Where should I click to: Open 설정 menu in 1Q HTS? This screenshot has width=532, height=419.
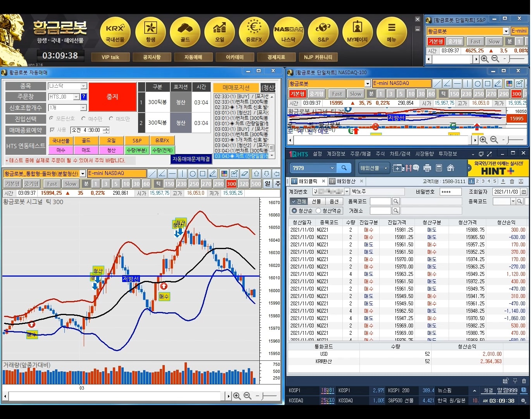click(318, 154)
